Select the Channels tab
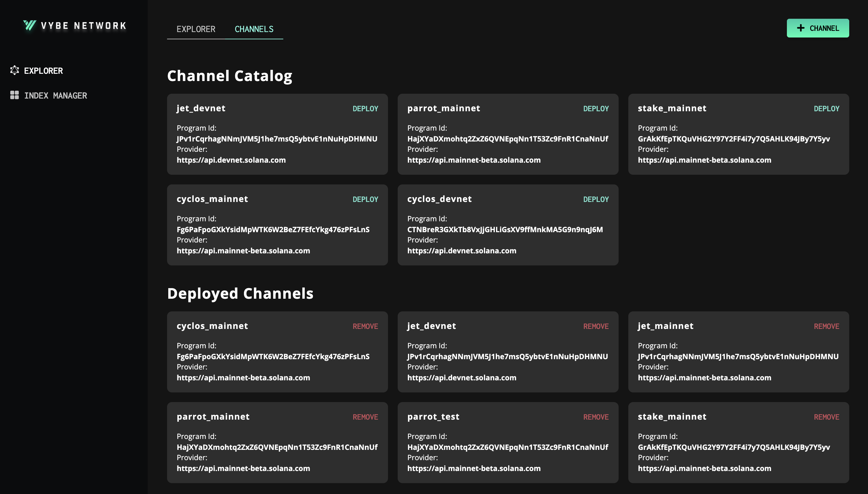Viewport: 868px width, 494px height. (x=254, y=29)
